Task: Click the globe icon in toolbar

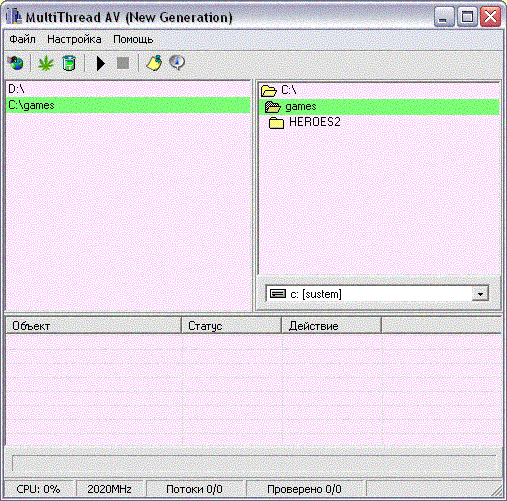Action: point(16,63)
